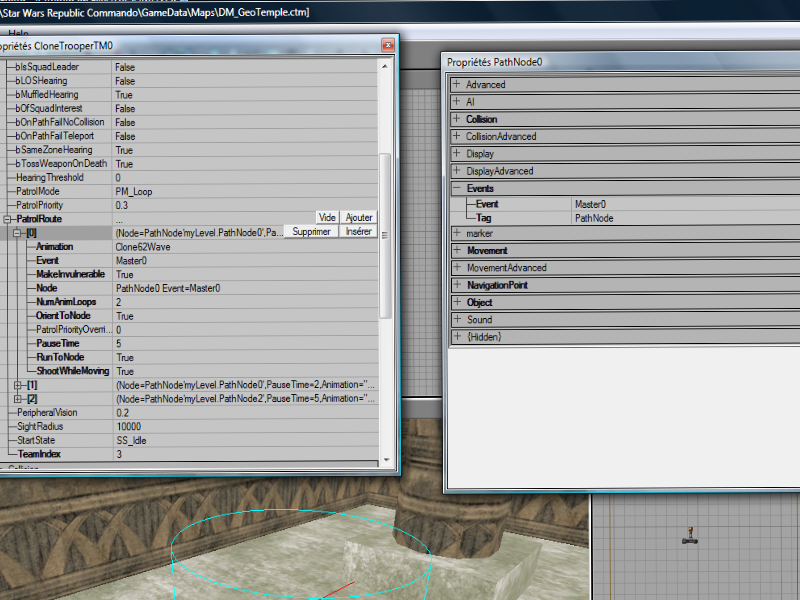This screenshot has width=800, height=600.
Task: Expand the Collision category in PathNode0 properties
Action: (x=457, y=119)
